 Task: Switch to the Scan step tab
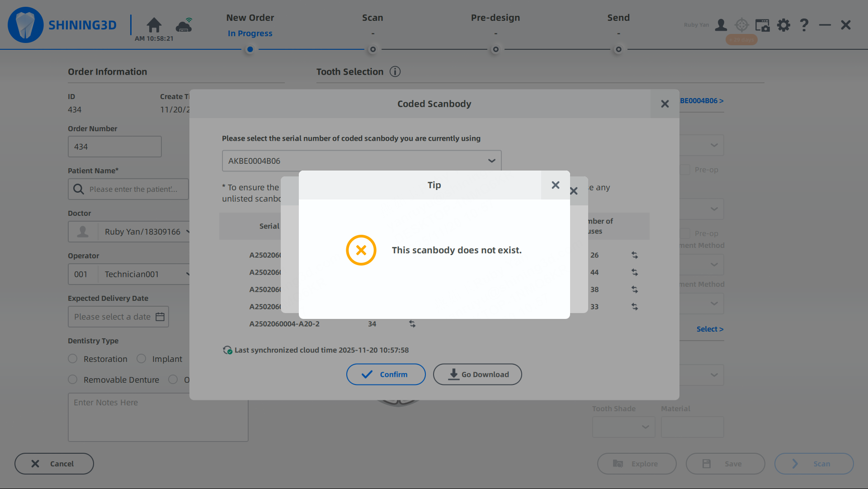(373, 18)
